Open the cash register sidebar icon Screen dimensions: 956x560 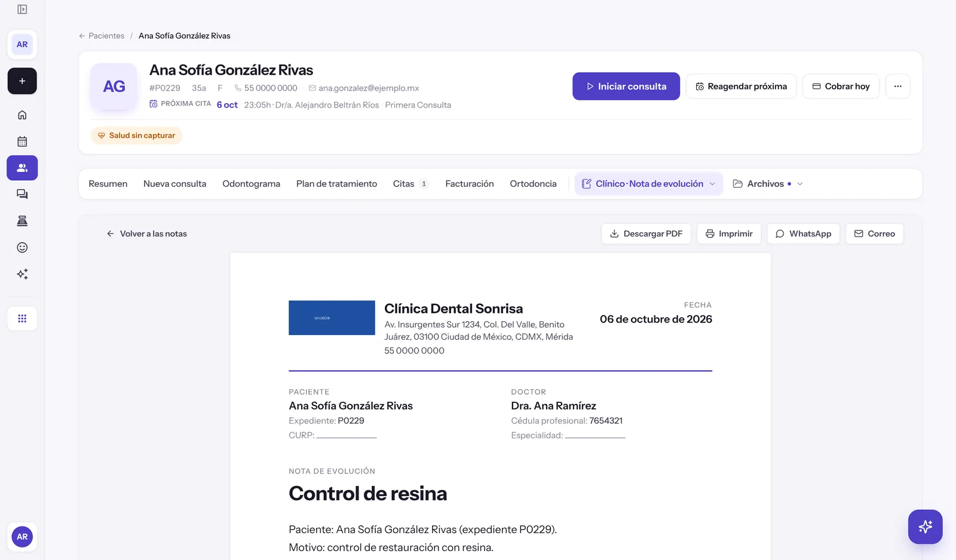(22, 221)
